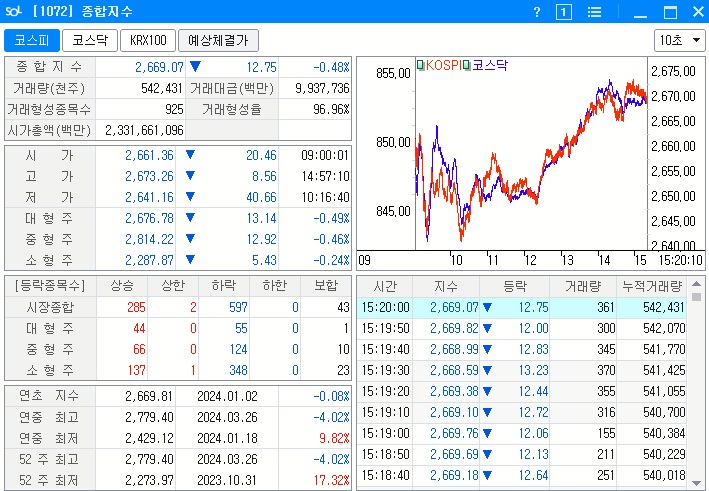The image size is (709, 491).
Task: Click the 15:19:30 cumulative volume 541,425
Action: (x=664, y=370)
